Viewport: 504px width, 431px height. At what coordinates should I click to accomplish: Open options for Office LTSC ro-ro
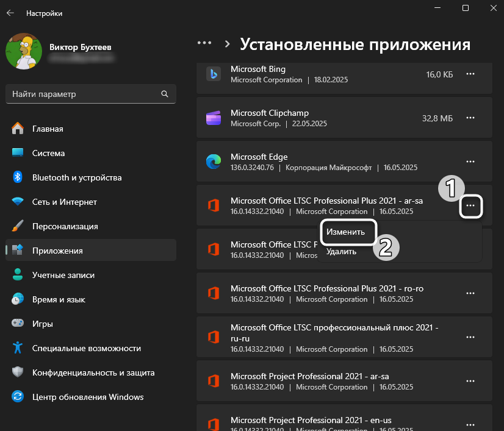pyautogui.click(x=470, y=294)
